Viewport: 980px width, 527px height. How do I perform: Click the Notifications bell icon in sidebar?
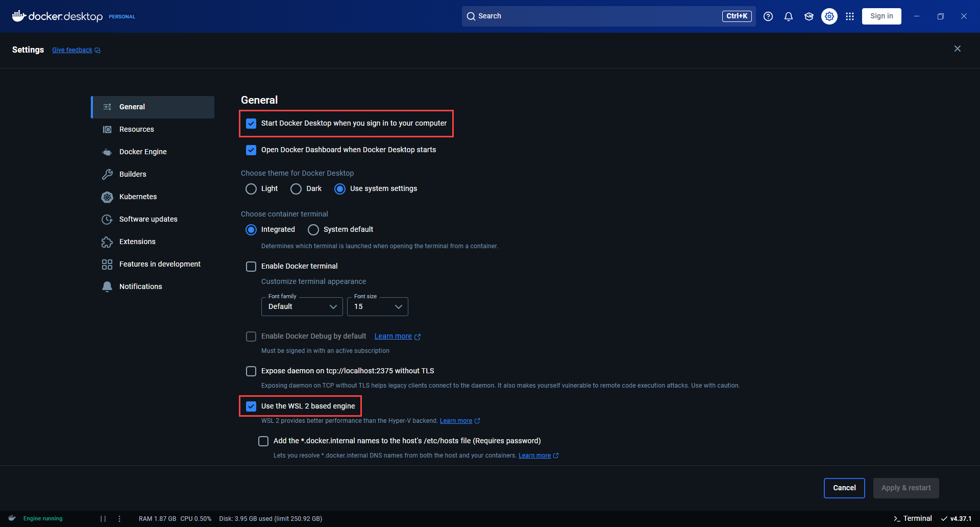(x=107, y=286)
